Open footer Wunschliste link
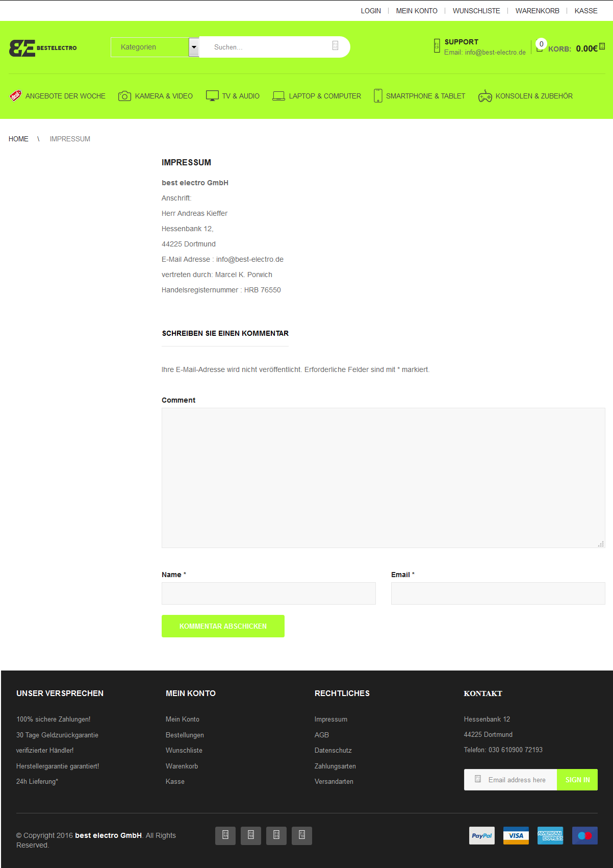613x868 pixels. [x=184, y=750]
